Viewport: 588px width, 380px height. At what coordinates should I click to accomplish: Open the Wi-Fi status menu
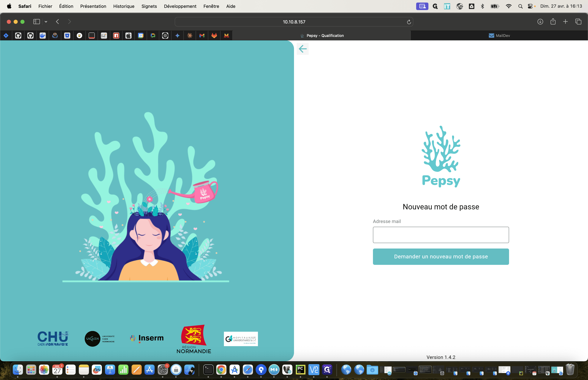point(509,6)
